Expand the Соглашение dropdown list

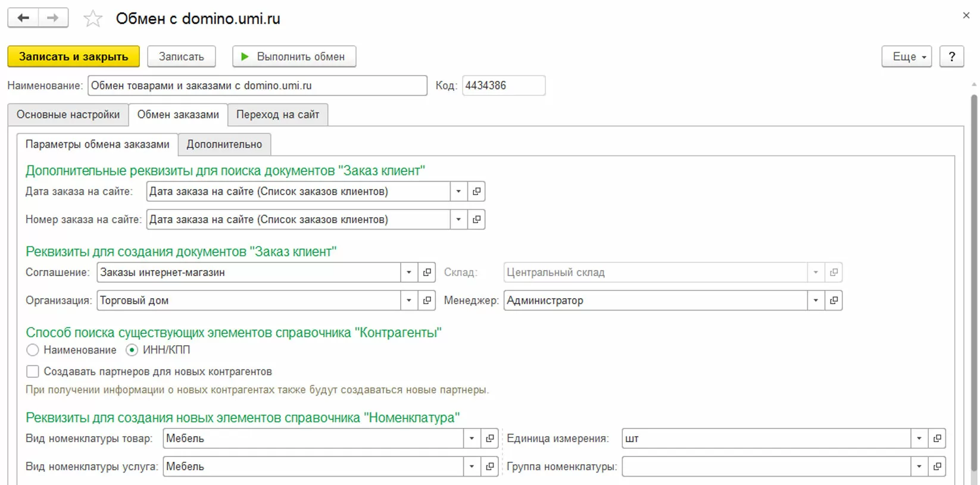tap(409, 273)
